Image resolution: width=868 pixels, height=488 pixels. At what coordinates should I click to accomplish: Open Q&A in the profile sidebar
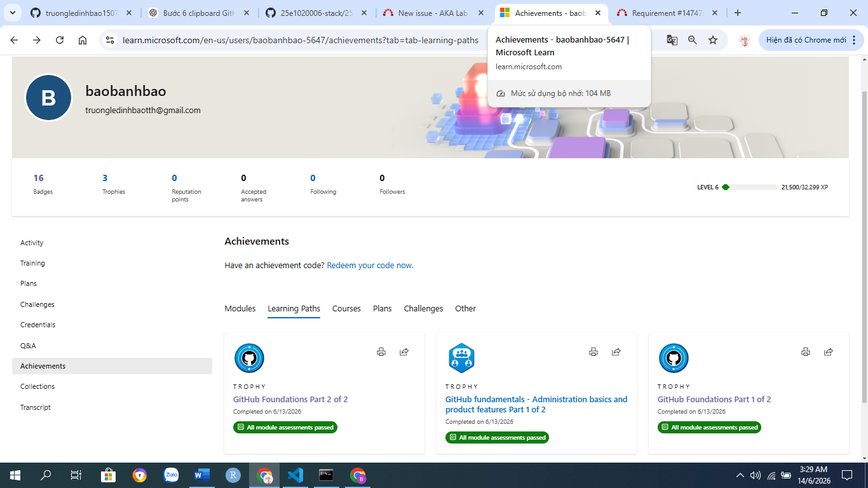(x=28, y=346)
